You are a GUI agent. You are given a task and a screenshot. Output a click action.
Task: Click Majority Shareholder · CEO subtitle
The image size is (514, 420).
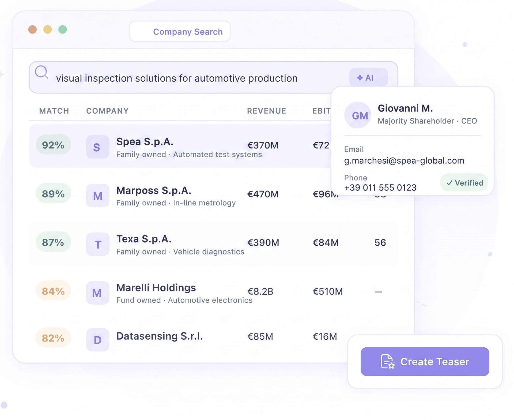[427, 121]
